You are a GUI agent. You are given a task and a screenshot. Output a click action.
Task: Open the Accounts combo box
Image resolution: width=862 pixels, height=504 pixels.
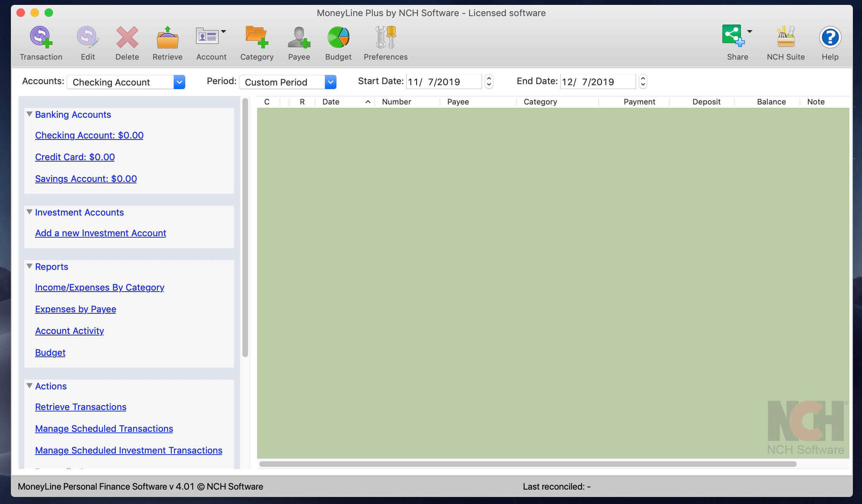coord(126,82)
